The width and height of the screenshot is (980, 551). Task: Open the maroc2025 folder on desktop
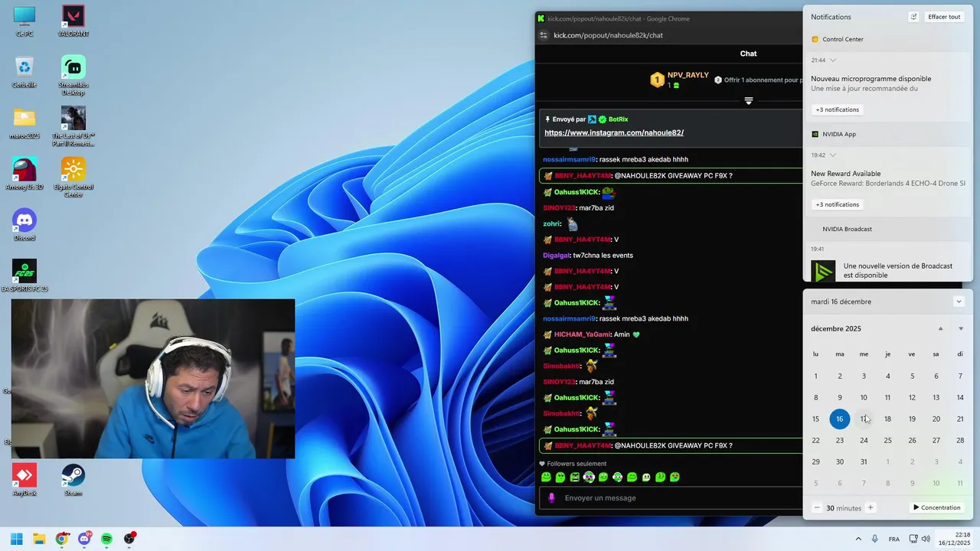point(24,122)
